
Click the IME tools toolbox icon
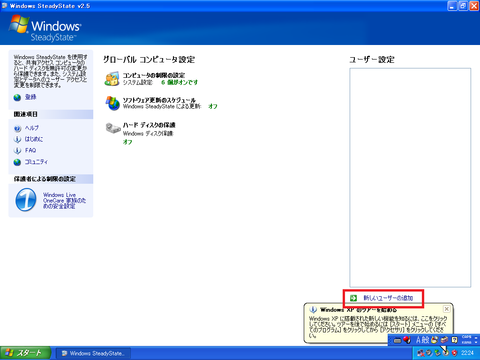(444, 340)
